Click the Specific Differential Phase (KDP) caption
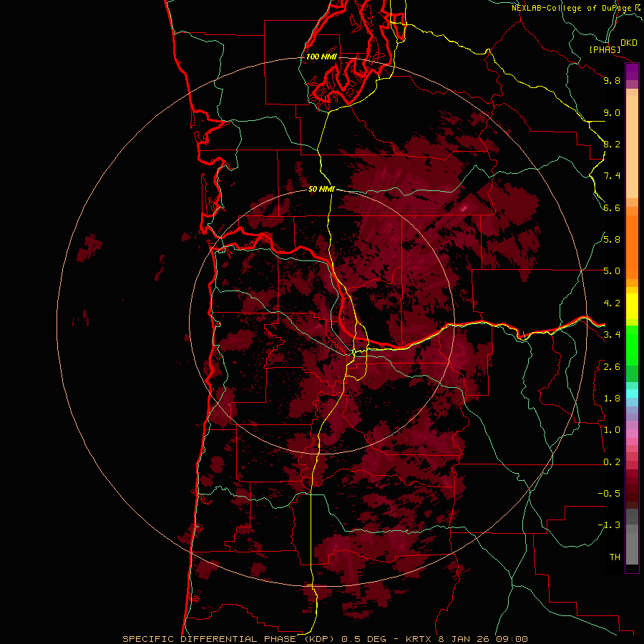644x644 pixels. pos(227,639)
